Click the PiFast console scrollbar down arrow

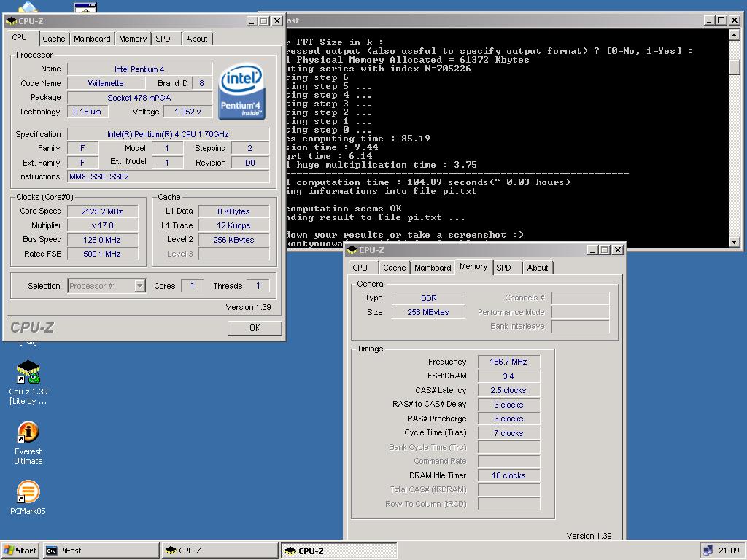[x=734, y=242]
